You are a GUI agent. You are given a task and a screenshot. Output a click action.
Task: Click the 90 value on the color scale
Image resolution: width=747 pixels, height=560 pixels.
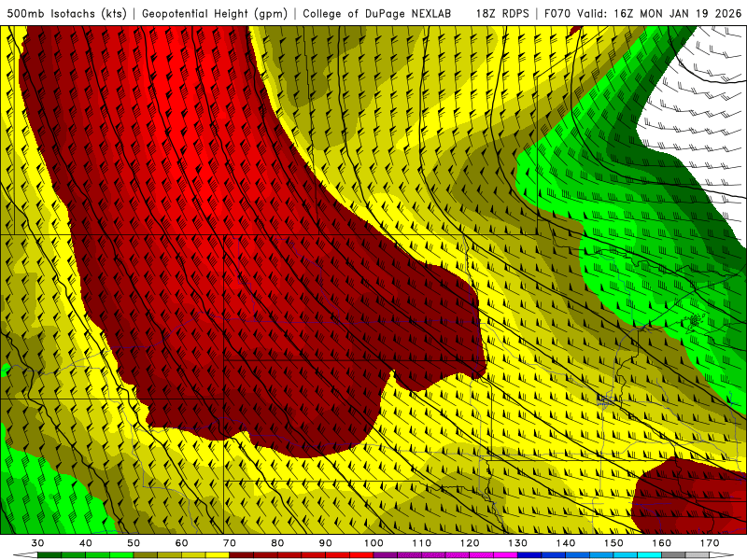click(325, 543)
